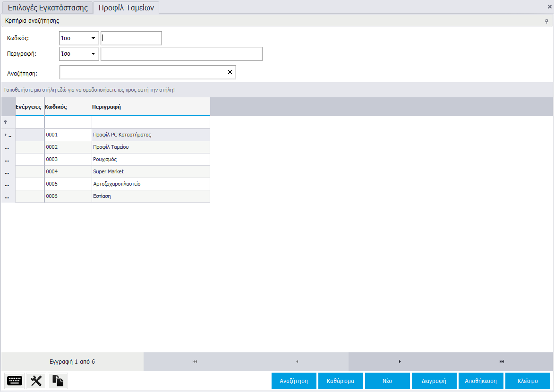554x392 pixels.
Task: Clear the Αναζήτηση field with X icon
Action: coord(230,72)
